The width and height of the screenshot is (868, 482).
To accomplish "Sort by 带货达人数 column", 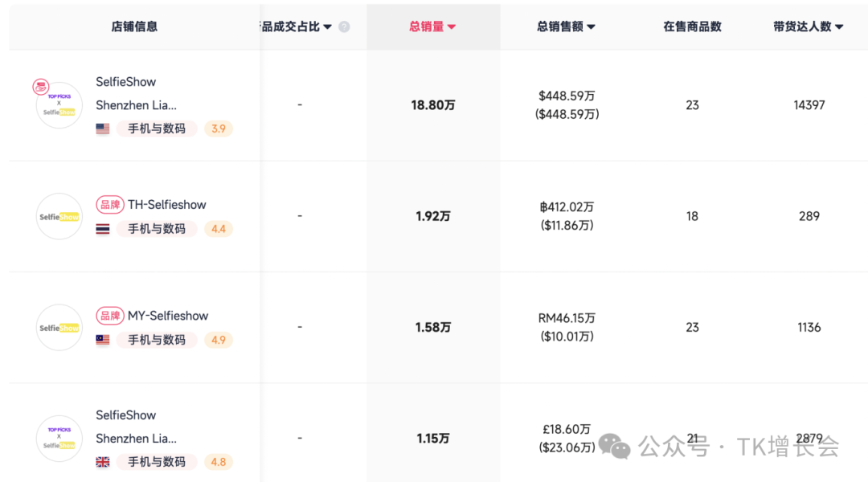I will pos(808,27).
